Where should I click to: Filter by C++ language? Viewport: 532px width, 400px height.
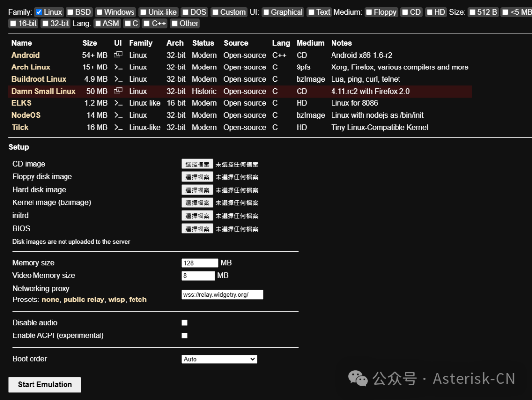click(147, 24)
